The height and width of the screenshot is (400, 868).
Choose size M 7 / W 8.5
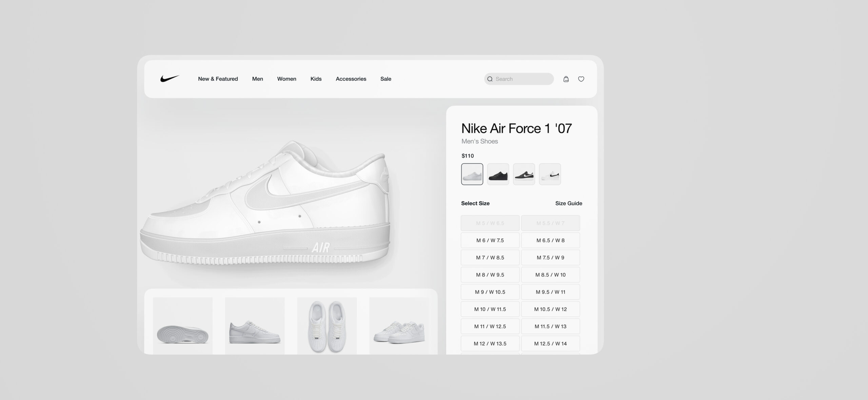(490, 258)
